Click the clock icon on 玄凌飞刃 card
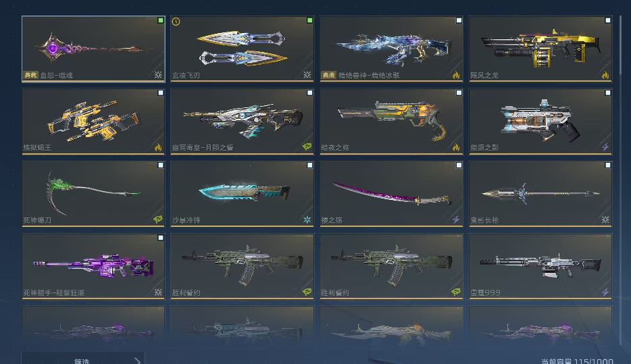 pyautogui.click(x=176, y=22)
